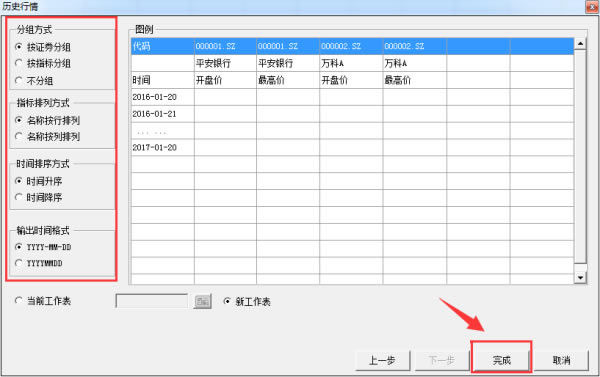Select YYYY-MM-DD date format
600x377 pixels.
pos(43,247)
